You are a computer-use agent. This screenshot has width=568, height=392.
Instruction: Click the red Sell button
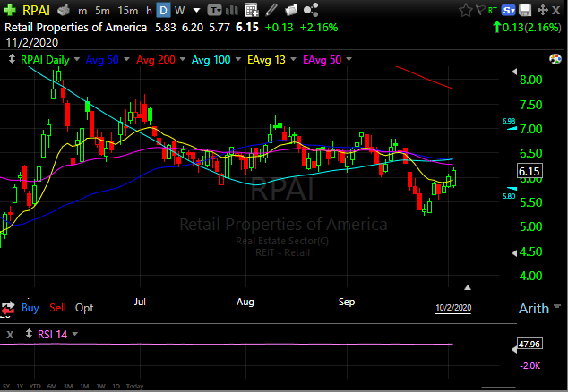pyautogui.click(x=57, y=308)
